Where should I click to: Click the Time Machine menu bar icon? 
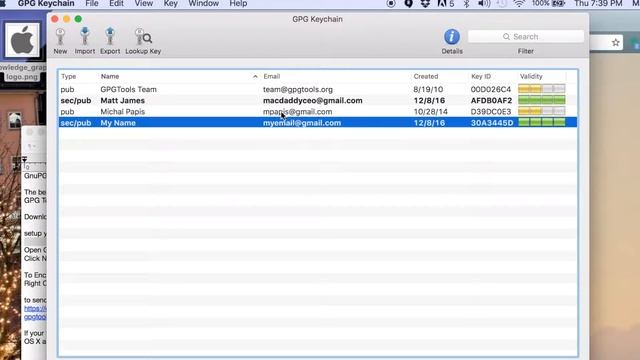pos(502,4)
